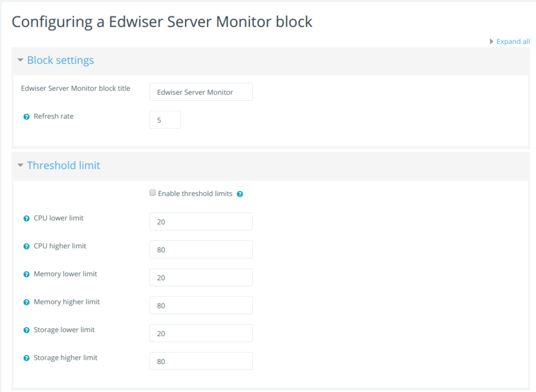Select the Edwiser Server Monitor block title field

click(x=200, y=92)
